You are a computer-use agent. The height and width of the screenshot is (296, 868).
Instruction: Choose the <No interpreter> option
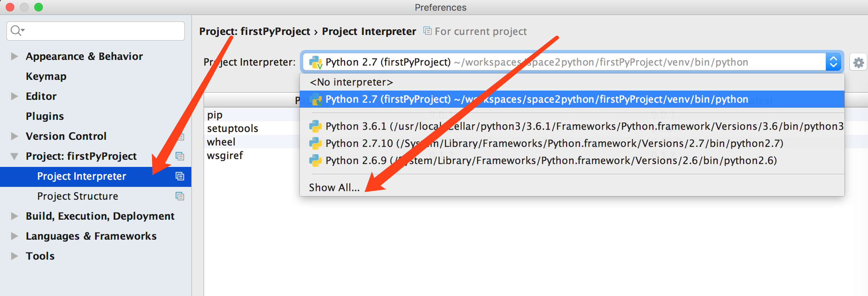point(572,82)
